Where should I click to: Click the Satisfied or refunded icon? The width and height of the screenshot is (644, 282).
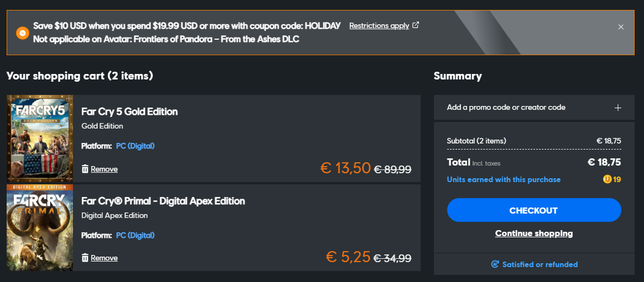click(x=495, y=264)
